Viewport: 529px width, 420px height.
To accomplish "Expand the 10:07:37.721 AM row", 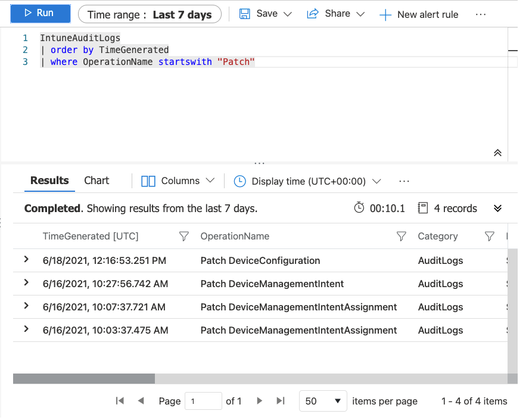I will [26, 306].
